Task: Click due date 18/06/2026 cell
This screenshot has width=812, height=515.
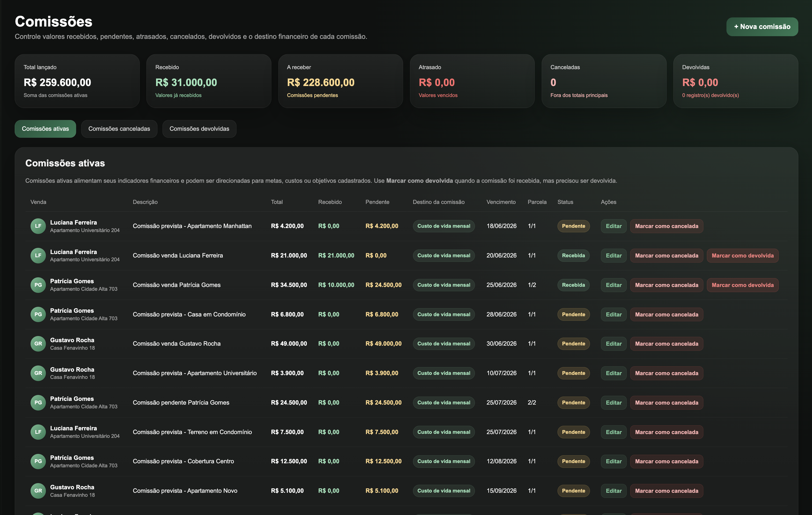Action: 501,226
